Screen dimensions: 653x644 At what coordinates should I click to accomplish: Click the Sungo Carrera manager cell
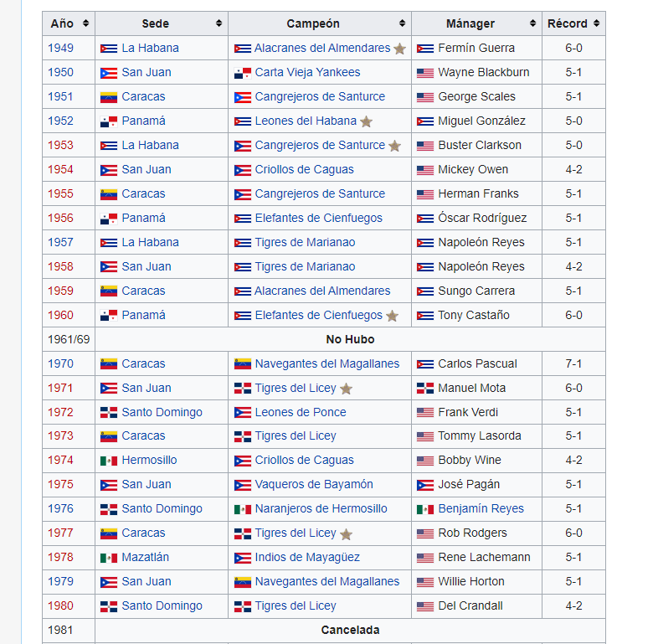tap(477, 291)
